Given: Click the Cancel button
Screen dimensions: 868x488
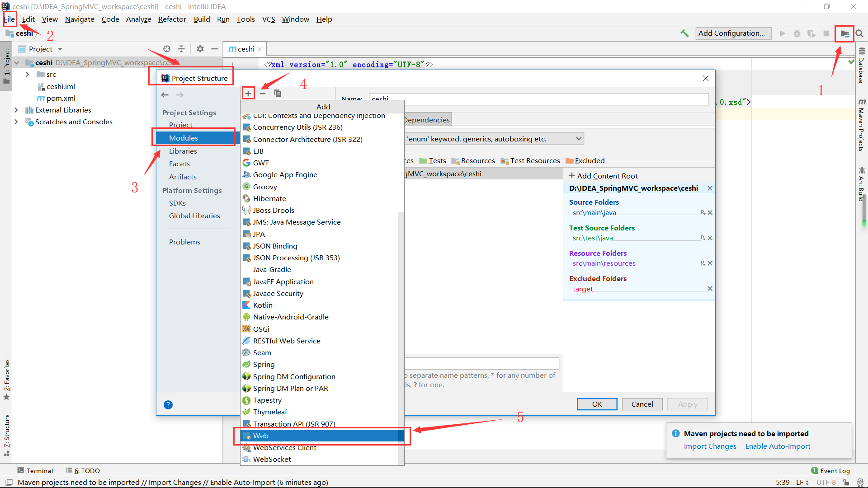Looking at the screenshot, I should click(x=642, y=404).
